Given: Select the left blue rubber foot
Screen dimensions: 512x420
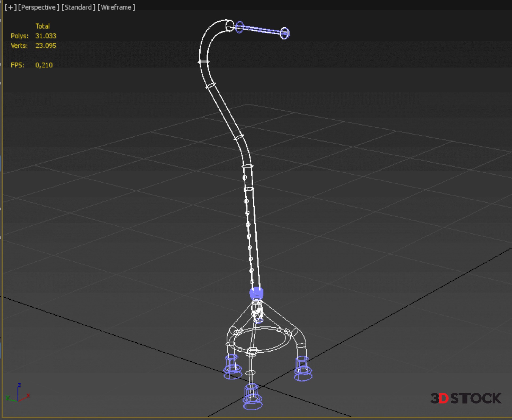Looking at the screenshot, I should [233, 367].
